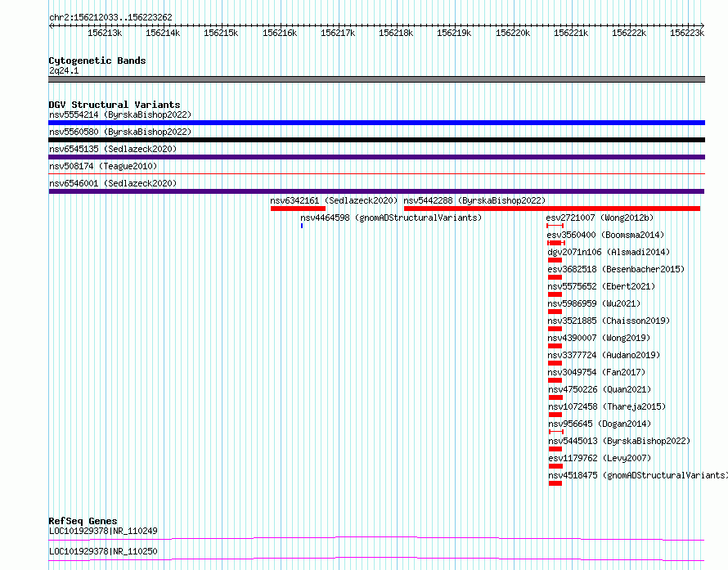Click ruler position 156218k
This screenshot has height=570, width=728.
[396, 33]
